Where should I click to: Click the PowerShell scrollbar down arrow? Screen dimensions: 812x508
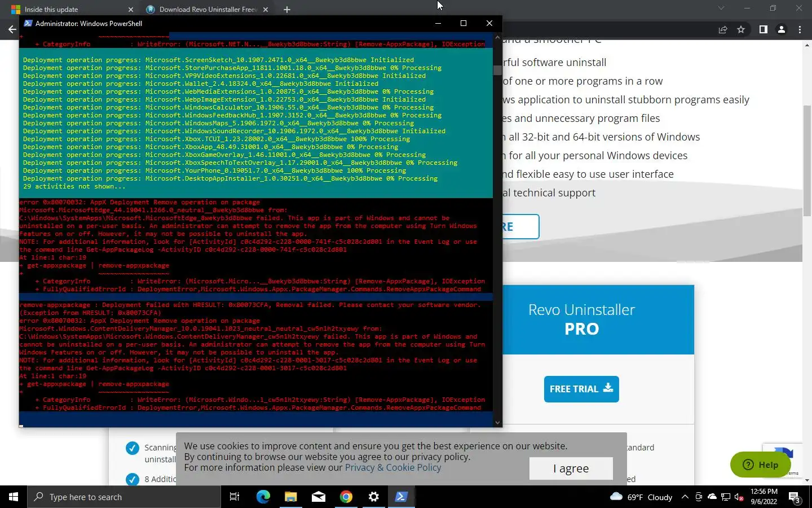(497, 422)
